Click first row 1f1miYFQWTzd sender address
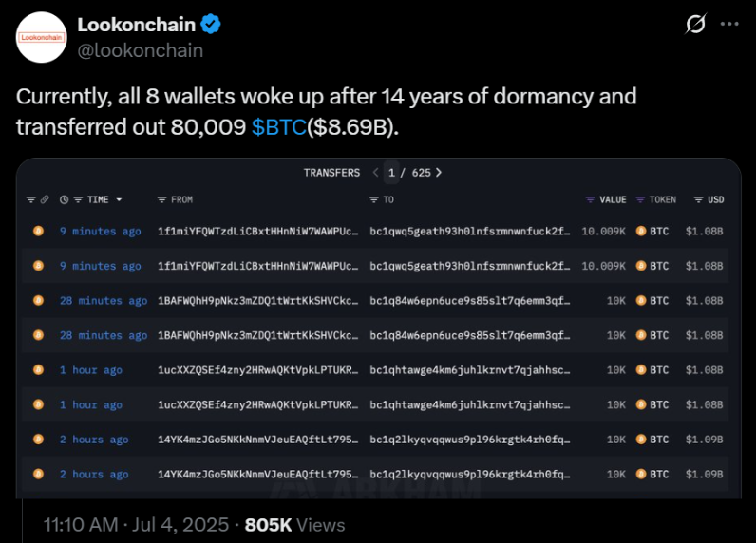The width and height of the screenshot is (756, 543). pyautogui.click(x=258, y=232)
